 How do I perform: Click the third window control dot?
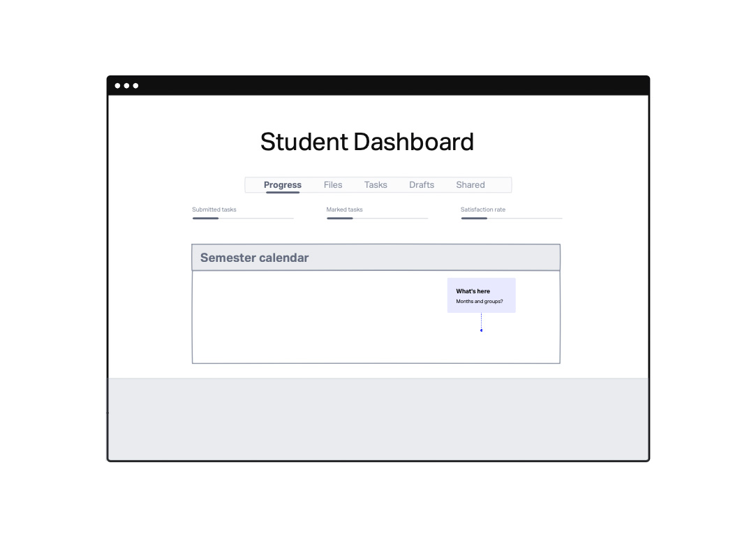[x=136, y=86]
